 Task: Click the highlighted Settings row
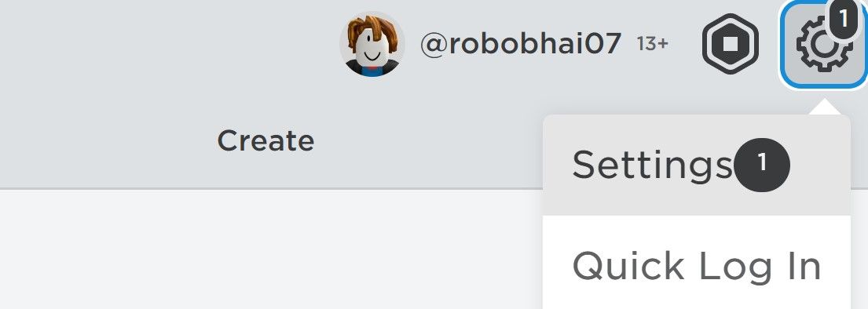pyautogui.click(x=697, y=165)
